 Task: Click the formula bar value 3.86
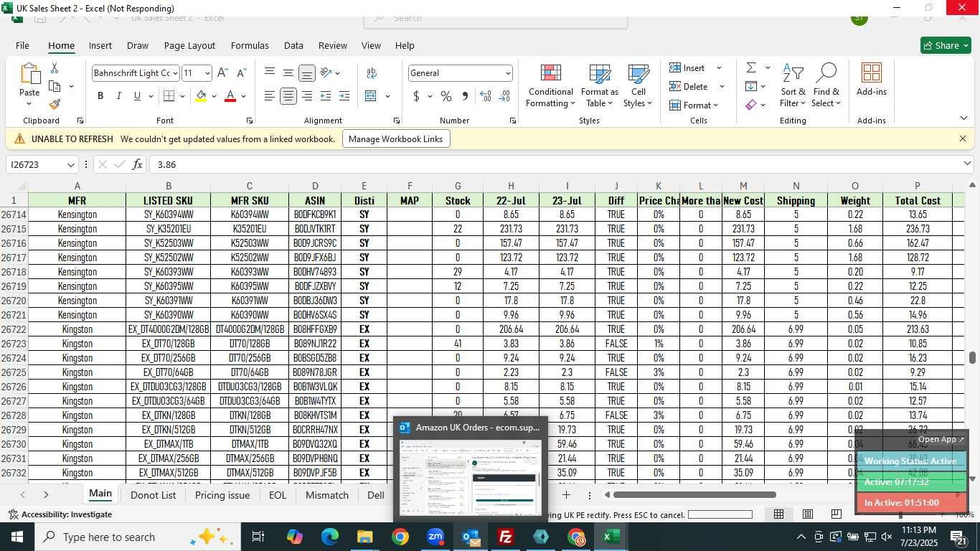[x=166, y=165]
